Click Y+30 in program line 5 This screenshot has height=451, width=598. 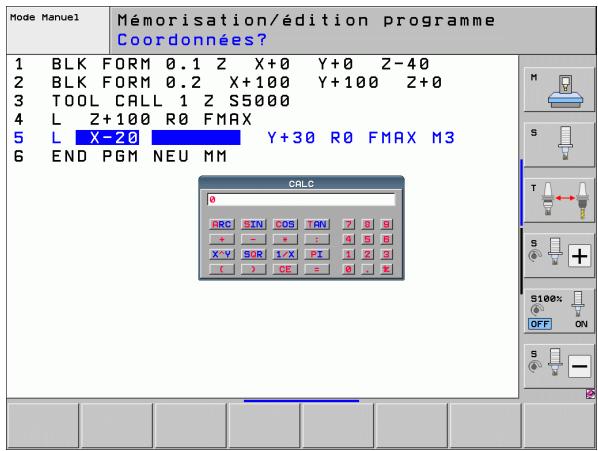[291, 138]
